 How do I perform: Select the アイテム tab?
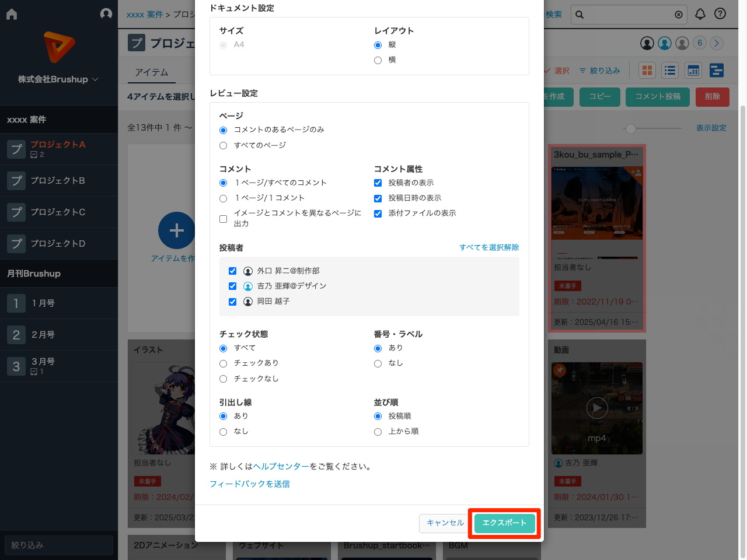152,72
